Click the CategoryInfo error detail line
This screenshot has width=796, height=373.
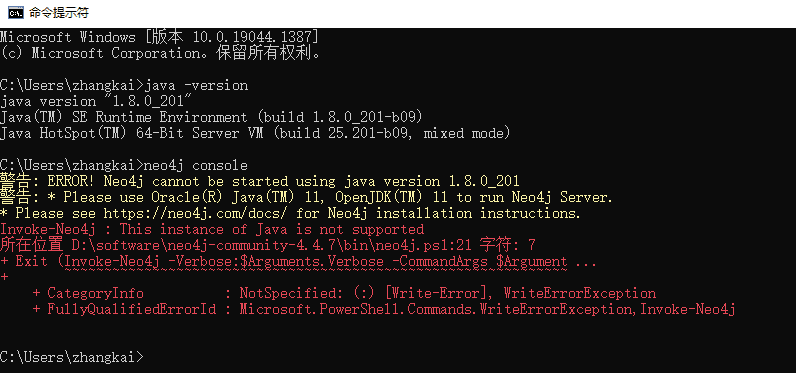[344, 293]
